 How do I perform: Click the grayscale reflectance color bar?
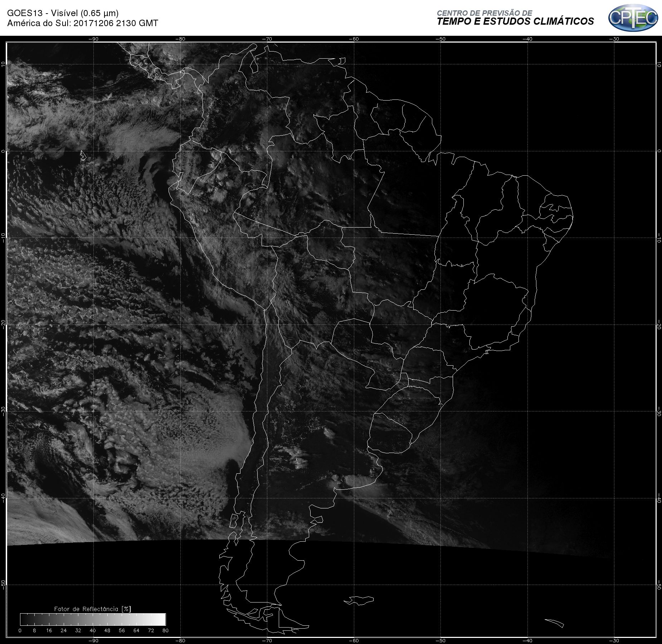pos(93,619)
